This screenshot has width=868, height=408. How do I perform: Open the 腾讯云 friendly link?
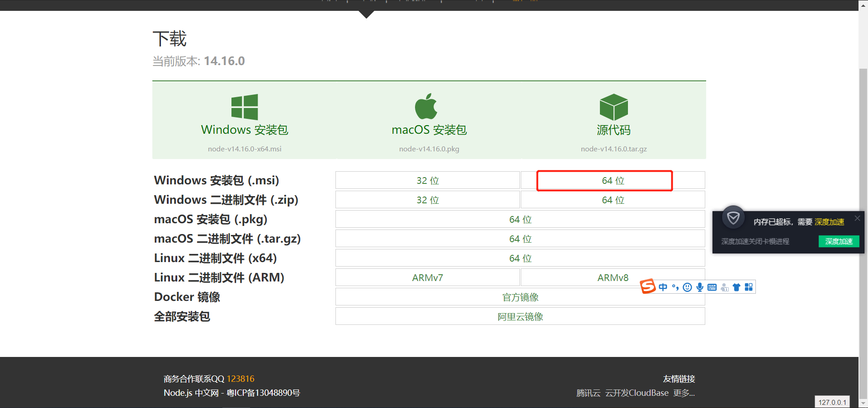tap(589, 393)
